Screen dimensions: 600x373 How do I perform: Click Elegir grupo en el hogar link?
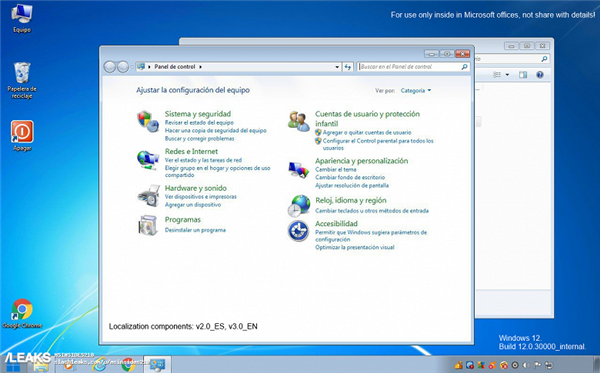click(x=217, y=171)
